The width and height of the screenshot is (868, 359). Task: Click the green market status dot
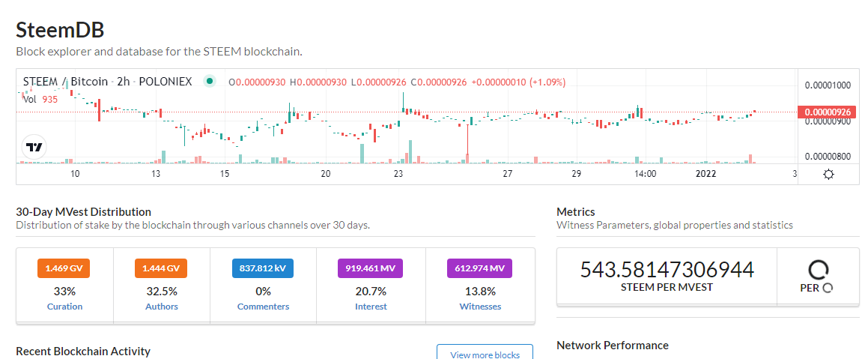[x=209, y=82]
